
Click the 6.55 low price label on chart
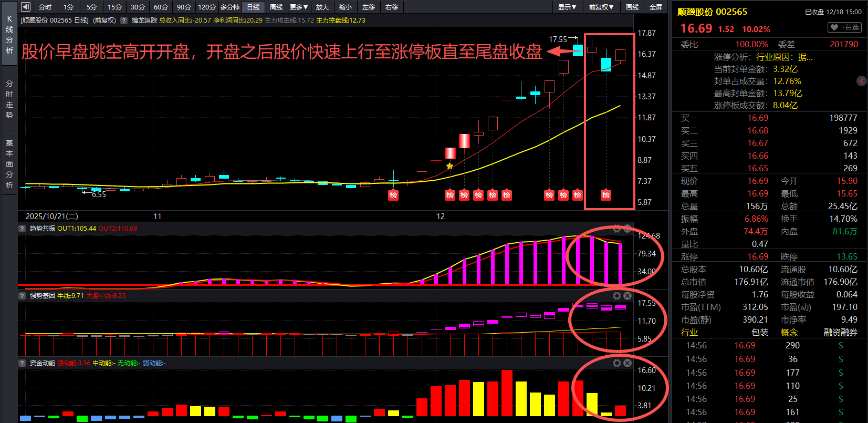tap(99, 194)
